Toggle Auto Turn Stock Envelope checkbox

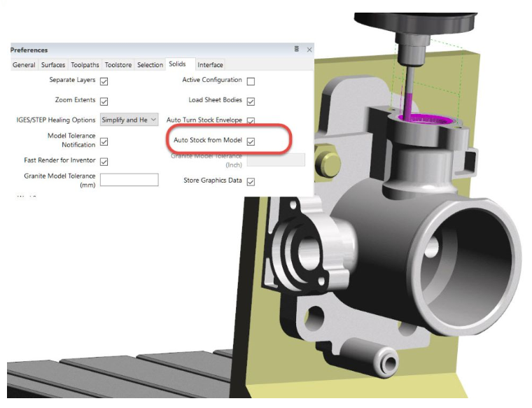click(x=251, y=121)
